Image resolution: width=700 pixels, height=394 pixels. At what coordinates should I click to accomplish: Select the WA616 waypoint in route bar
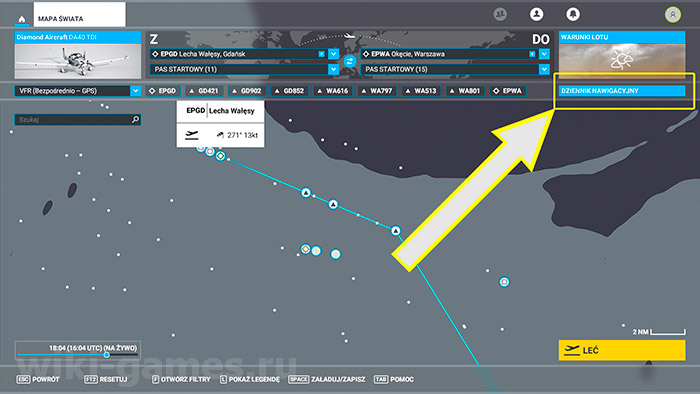[x=332, y=91]
